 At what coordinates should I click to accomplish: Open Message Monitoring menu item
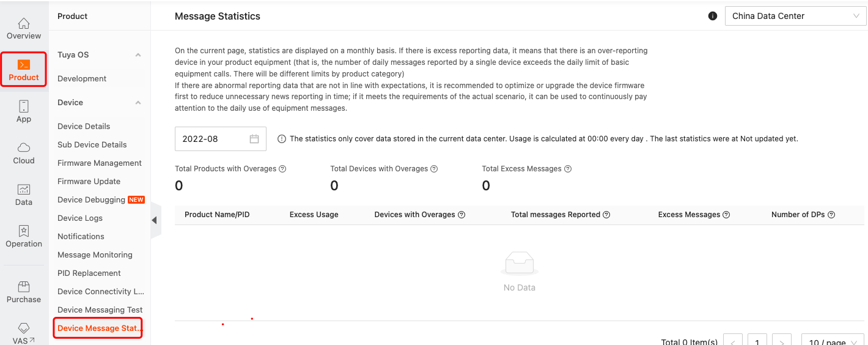pos(95,255)
